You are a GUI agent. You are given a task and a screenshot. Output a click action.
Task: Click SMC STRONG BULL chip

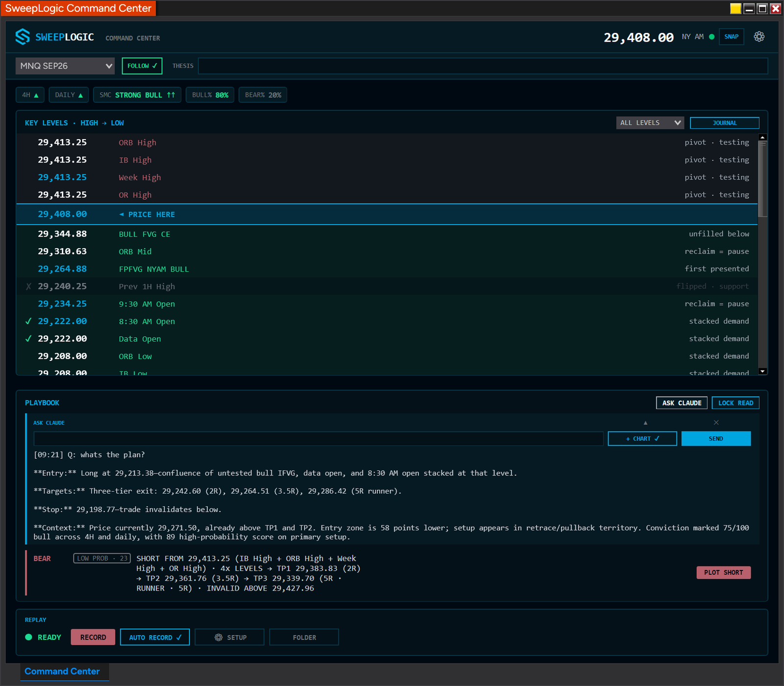[x=137, y=95]
